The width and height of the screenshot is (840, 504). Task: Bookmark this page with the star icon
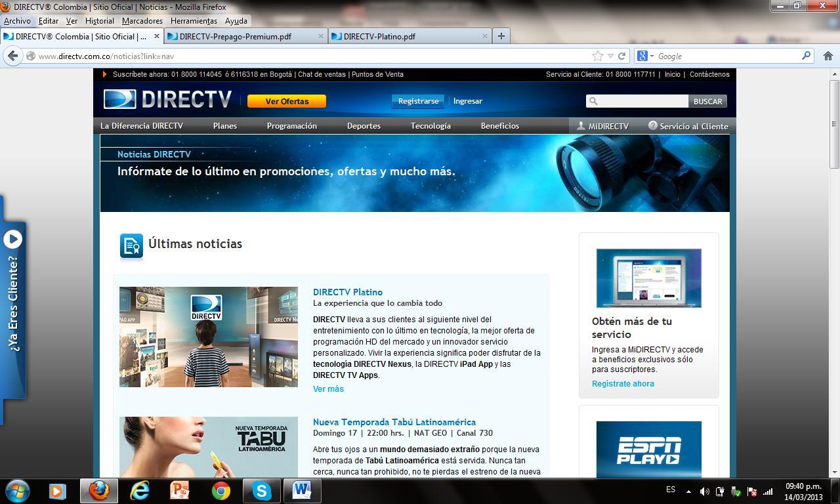[x=597, y=56]
